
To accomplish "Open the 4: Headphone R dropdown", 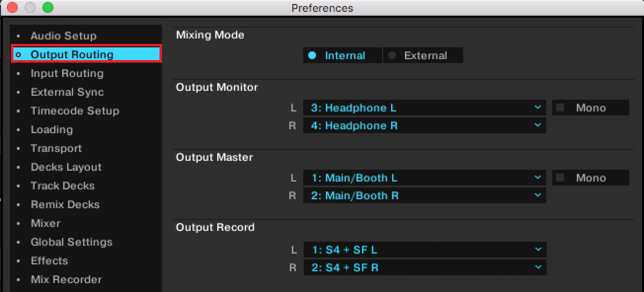I will [x=424, y=126].
